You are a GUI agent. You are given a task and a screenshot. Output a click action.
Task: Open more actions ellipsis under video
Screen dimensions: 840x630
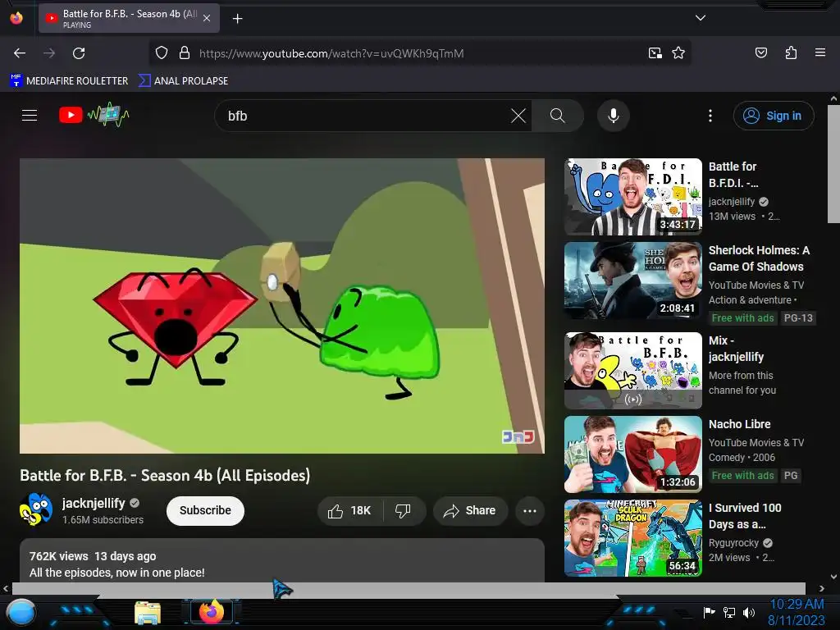(530, 510)
